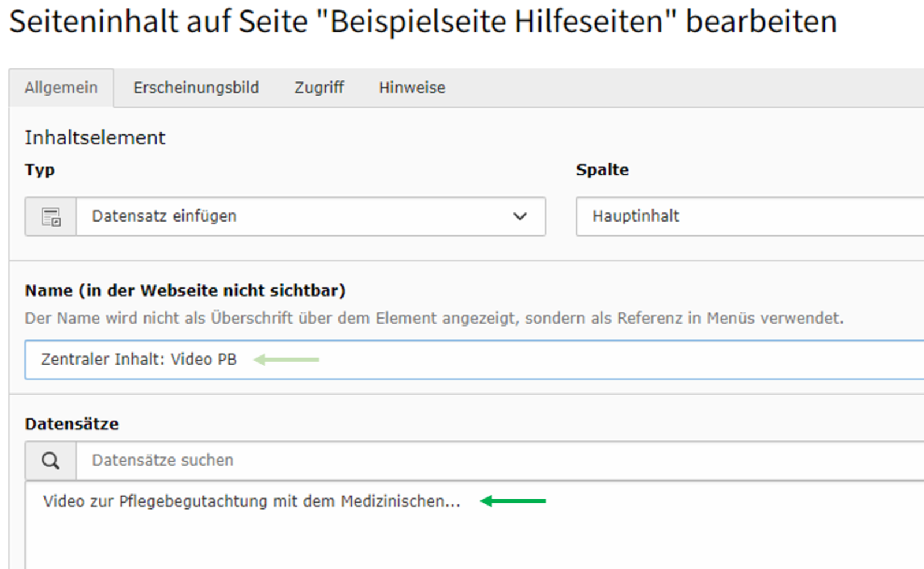Open the Erscheinungsbild tab
Image resolution: width=924 pixels, height=569 pixels.
click(196, 88)
